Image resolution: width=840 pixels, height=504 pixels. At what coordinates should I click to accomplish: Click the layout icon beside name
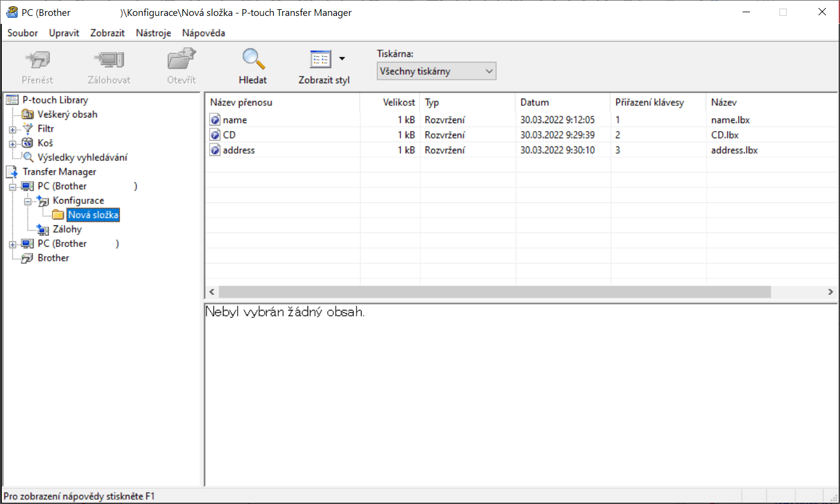click(215, 120)
